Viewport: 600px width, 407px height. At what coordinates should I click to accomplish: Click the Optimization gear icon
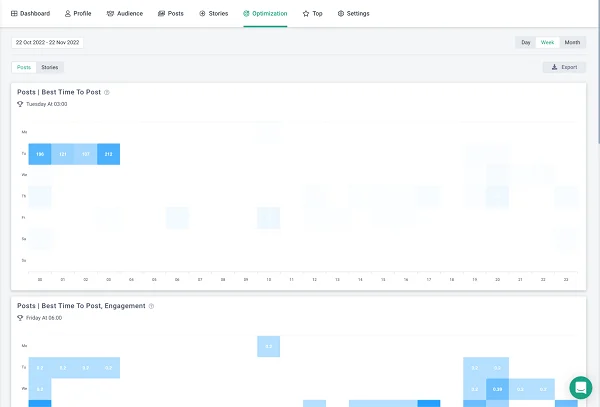coord(247,14)
